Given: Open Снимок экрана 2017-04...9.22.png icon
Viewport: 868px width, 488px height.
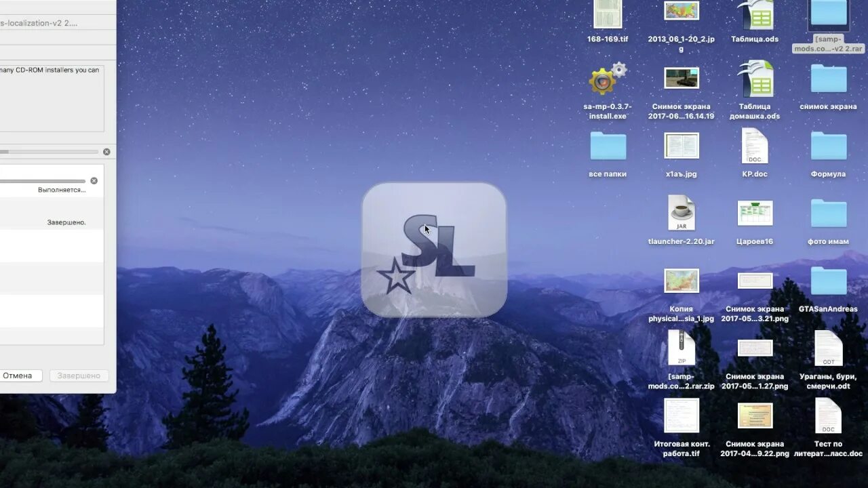Looking at the screenshot, I should click(755, 415).
